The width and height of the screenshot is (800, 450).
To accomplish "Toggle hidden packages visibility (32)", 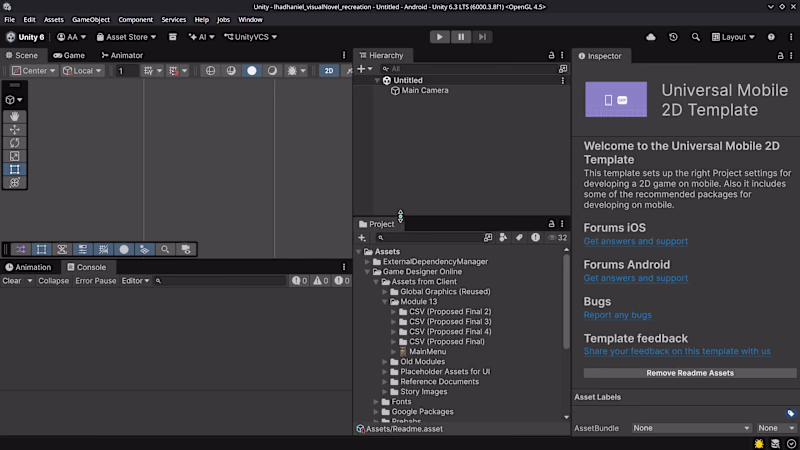I will (x=557, y=238).
